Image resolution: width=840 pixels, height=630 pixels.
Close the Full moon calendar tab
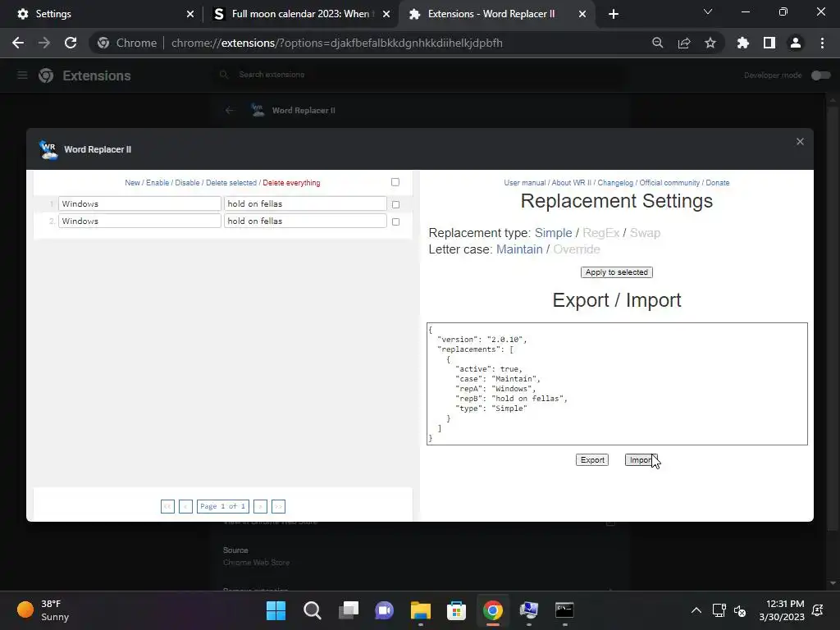click(x=386, y=14)
